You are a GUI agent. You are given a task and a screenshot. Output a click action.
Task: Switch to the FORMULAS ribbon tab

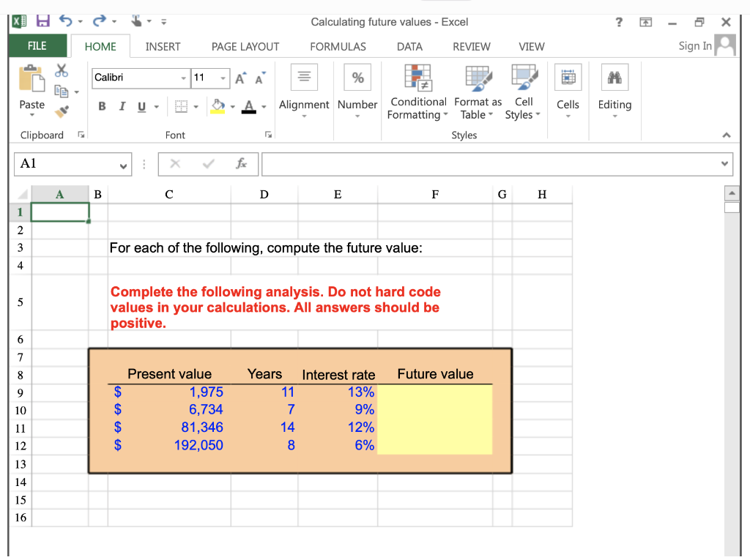338,46
